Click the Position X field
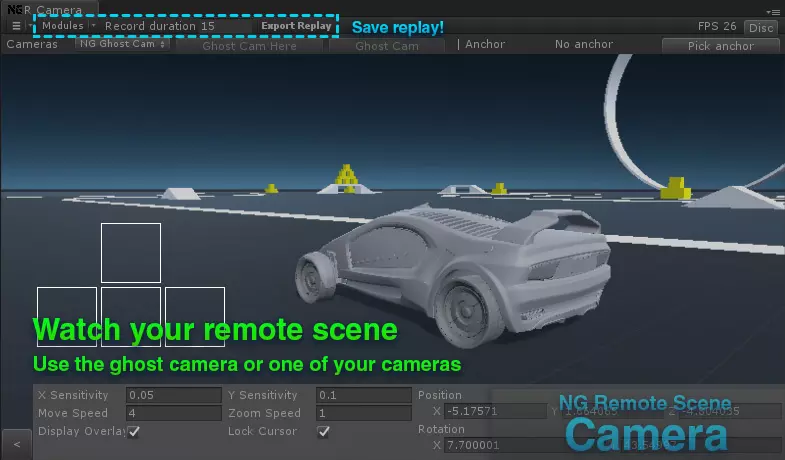 [x=495, y=411]
